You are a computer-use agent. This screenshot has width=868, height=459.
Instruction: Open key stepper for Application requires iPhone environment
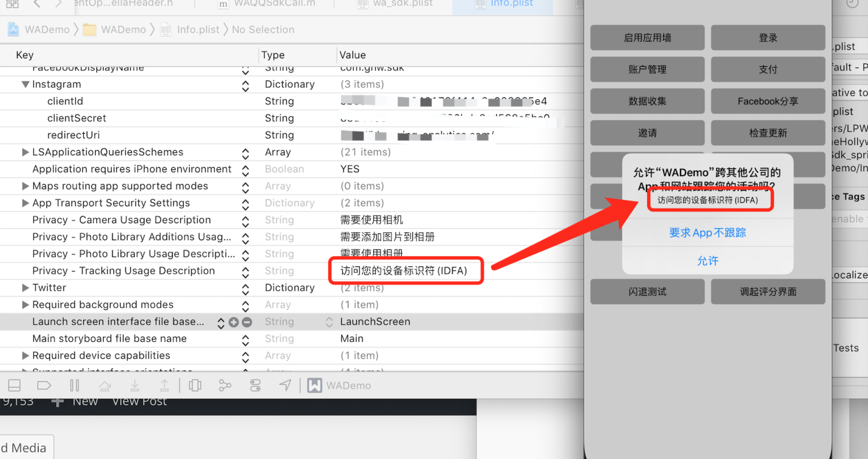246,171
